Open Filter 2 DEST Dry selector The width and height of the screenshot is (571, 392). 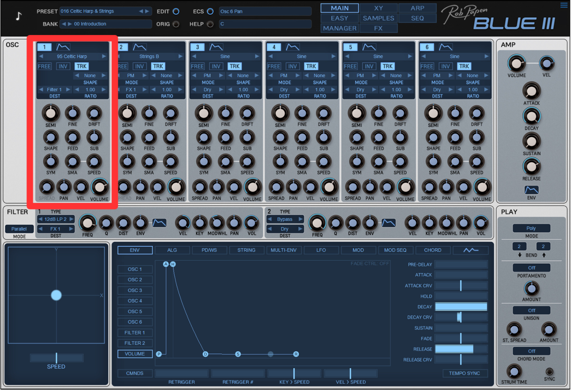[285, 229]
